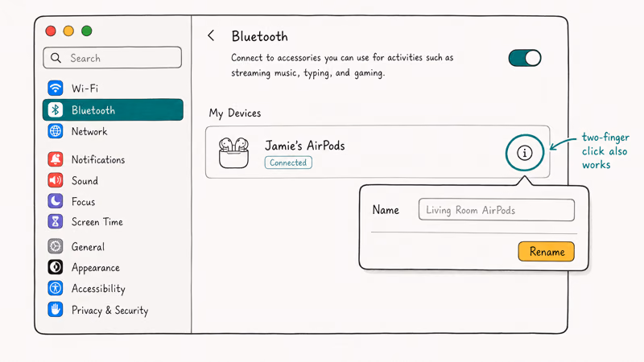Click the red close window button
Viewport: 644px width, 362px height.
[51, 31]
